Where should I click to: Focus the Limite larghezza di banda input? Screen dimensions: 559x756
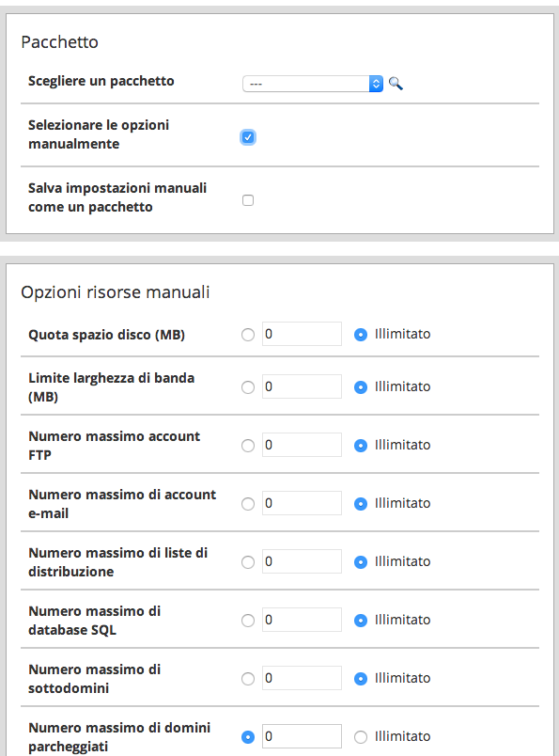[x=302, y=386]
